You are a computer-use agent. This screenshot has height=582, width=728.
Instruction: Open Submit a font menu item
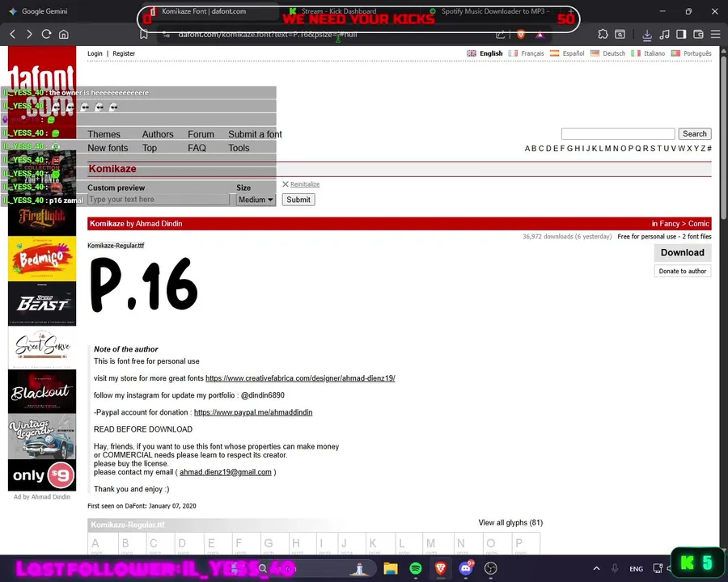[x=255, y=134]
